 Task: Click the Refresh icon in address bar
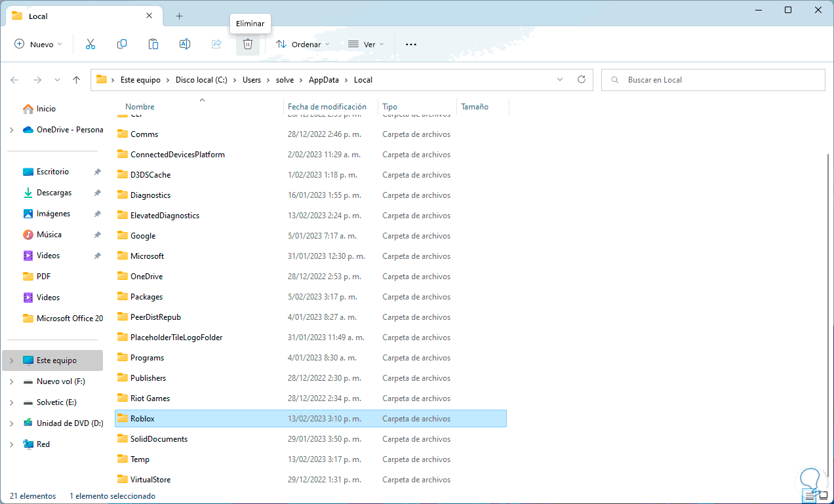tap(581, 79)
